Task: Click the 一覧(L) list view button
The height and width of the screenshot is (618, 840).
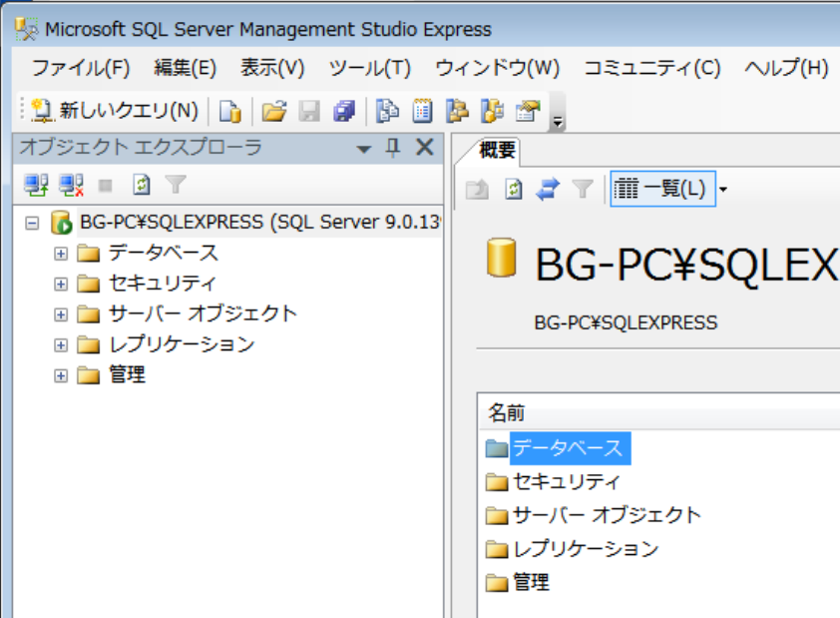Action: coord(662,189)
